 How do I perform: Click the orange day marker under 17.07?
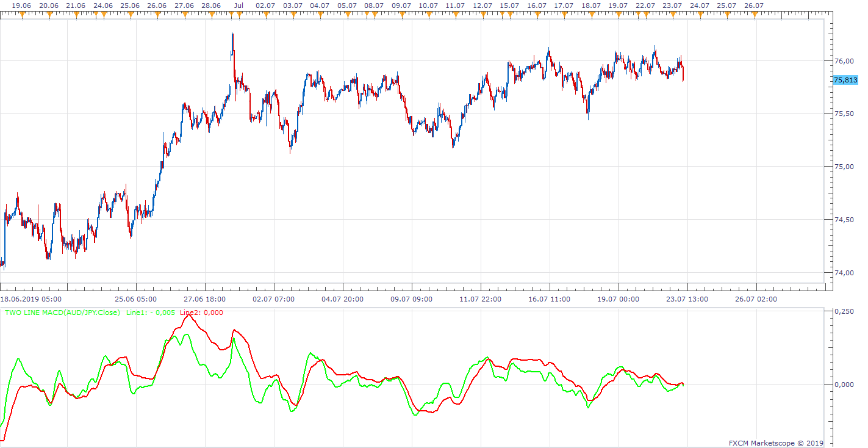coord(564,15)
